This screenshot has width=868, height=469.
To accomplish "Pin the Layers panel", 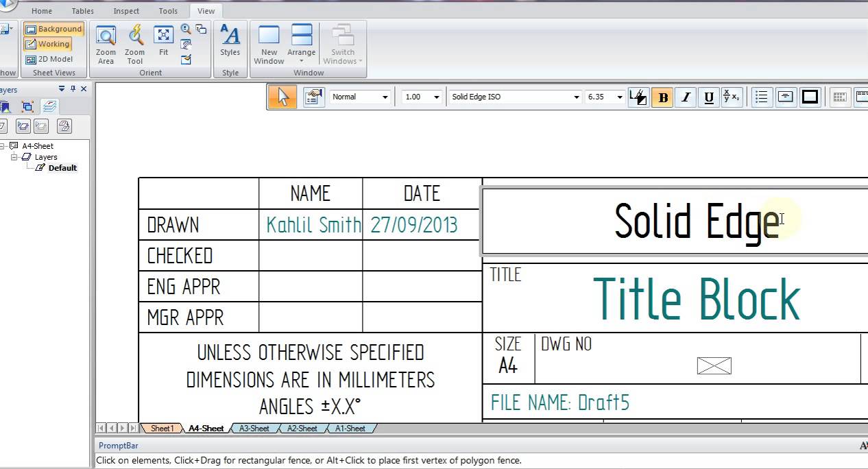I will pyautogui.click(x=73, y=89).
